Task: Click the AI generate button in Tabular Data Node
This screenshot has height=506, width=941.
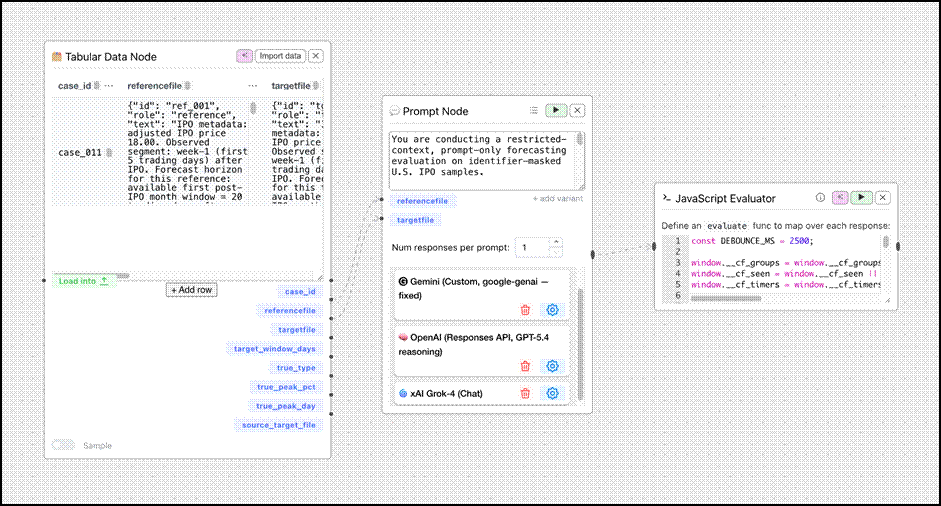Action: 244,56
